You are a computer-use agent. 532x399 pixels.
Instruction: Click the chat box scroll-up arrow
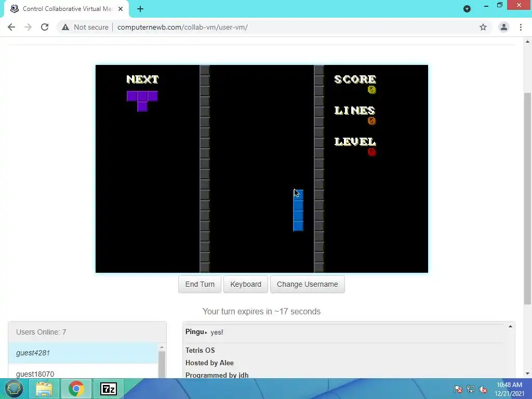coord(510,326)
